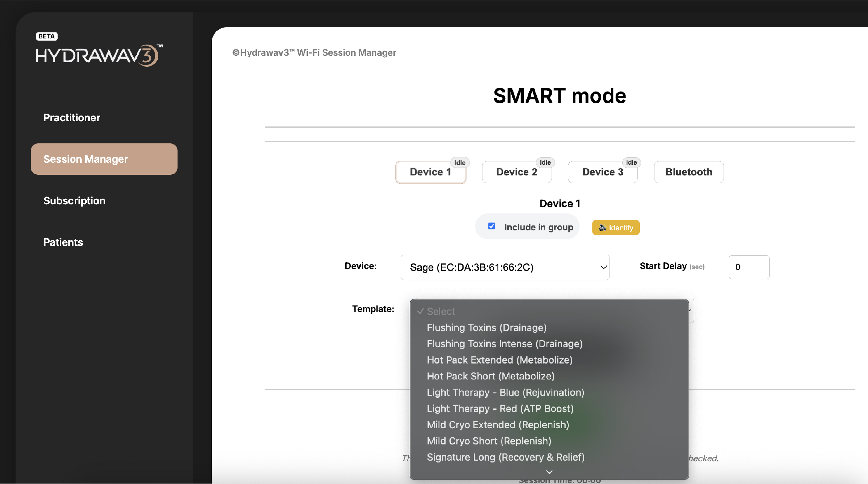
Task: Select Signature Long (Recovery & Relief)
Action: coord(505,457)
